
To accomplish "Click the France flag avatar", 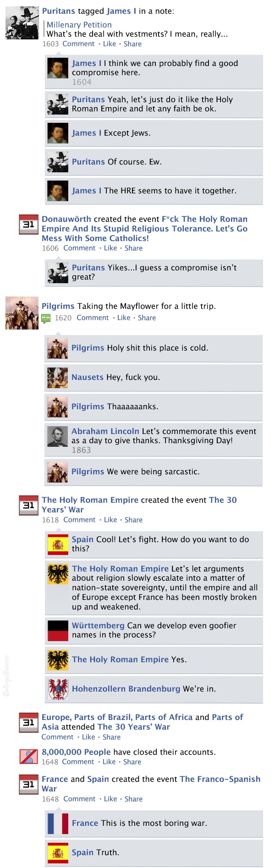I will [x=58, y=823].
